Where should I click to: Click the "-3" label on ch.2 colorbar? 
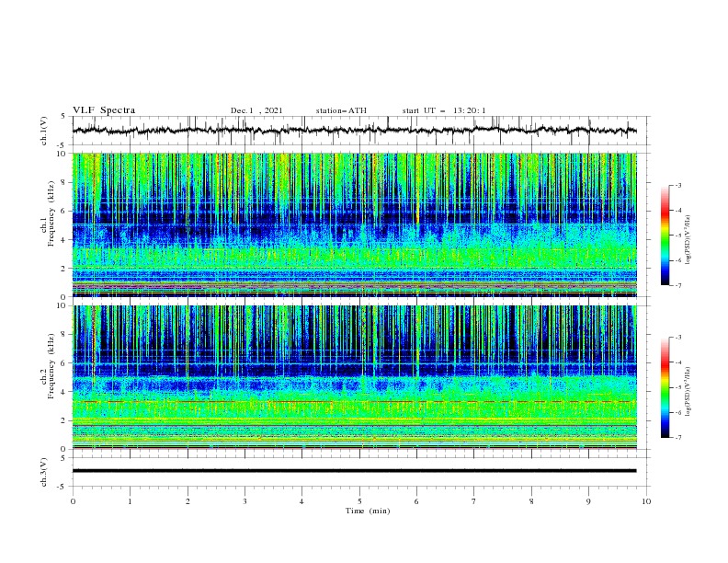click(677, 338)
